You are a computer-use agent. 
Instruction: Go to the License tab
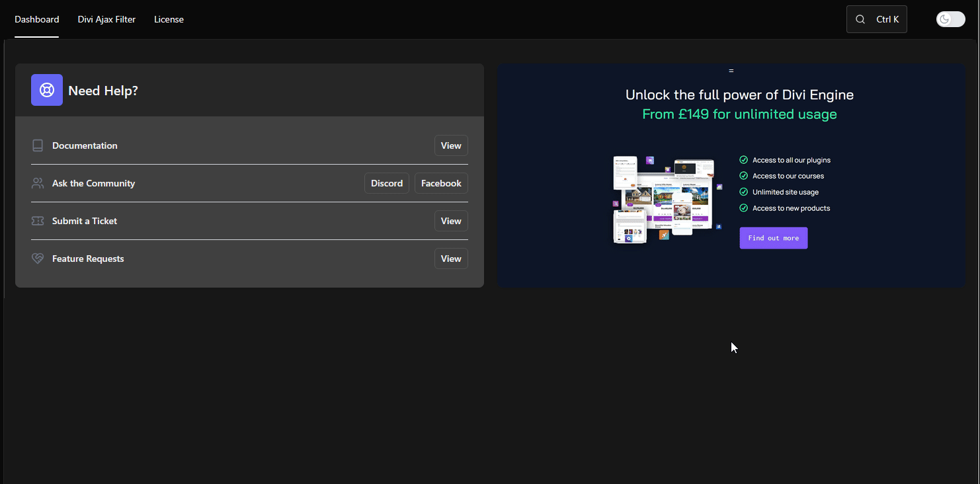[169, 19]
